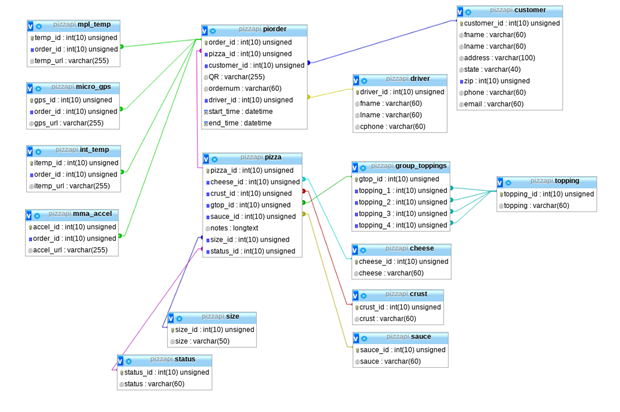Viewport: 620px width, 412px height.
Task: Click the topping_3 column in group_toppings
Action: (x=401, y=214)
